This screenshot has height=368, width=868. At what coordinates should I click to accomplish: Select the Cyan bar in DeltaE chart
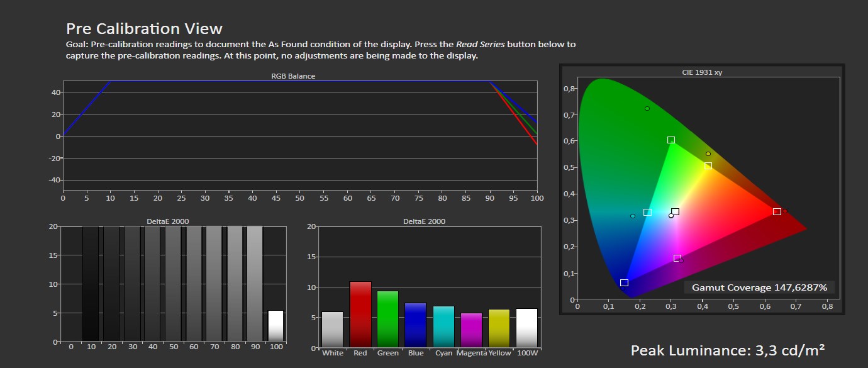coord(443,326)
